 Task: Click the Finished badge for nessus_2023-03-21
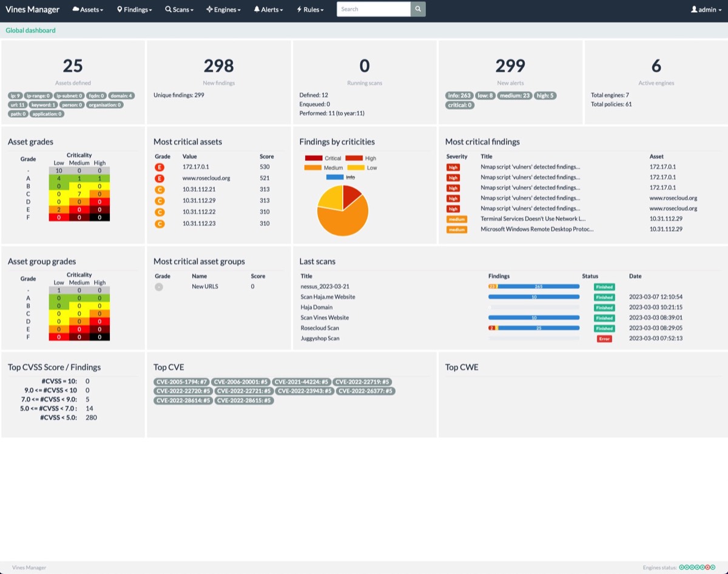(604, 287)
